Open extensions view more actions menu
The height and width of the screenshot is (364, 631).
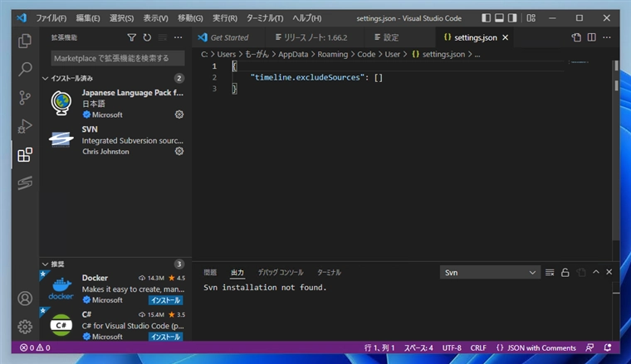click(x=178, y=37)
